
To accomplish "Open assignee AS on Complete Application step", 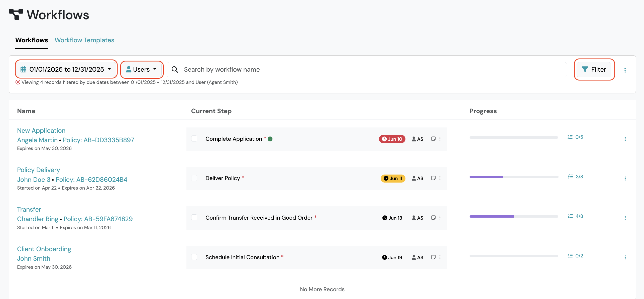I will coord(417,139).
